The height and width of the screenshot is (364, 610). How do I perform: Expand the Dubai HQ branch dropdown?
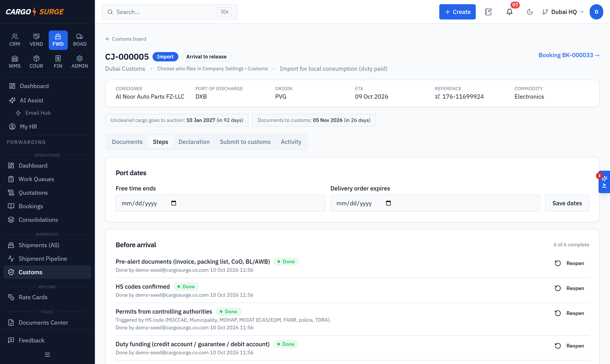coord(563,12)
